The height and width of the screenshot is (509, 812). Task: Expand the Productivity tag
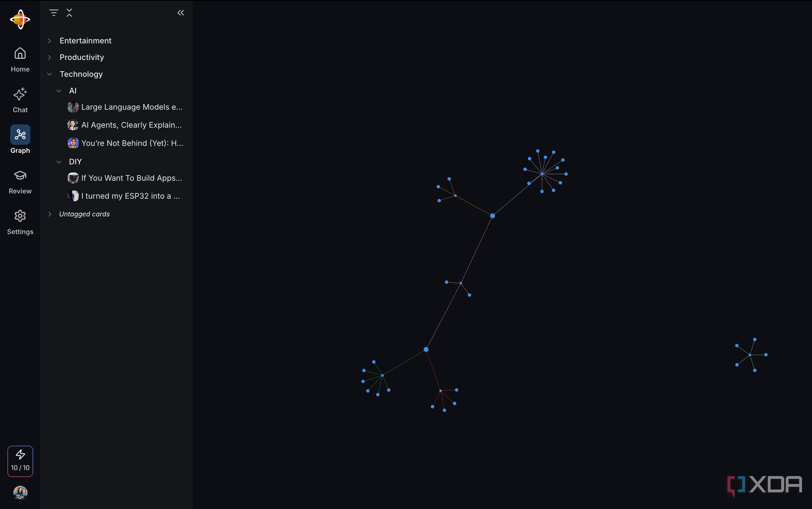pyautogui.click(x=50, y=57)
